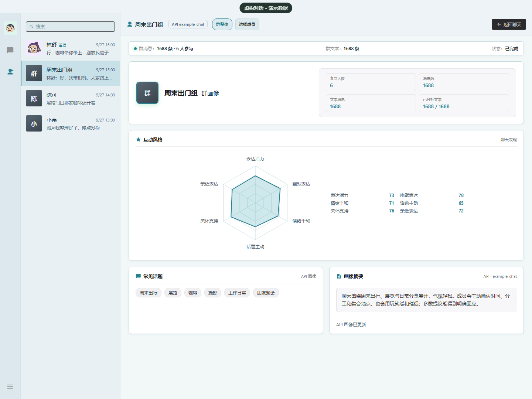Focus the 搜索 search field

tap(70, 27)
